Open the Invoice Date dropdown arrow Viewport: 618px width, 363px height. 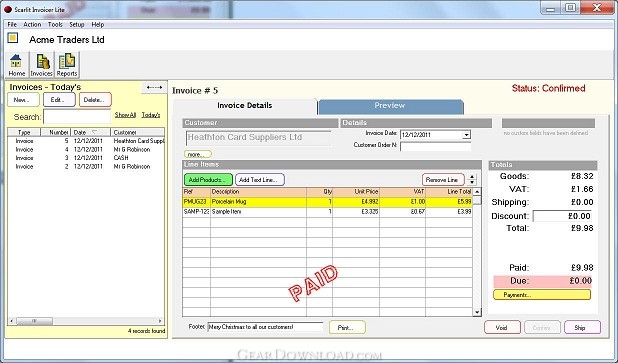pyautogui.click(x=466, y=135)
